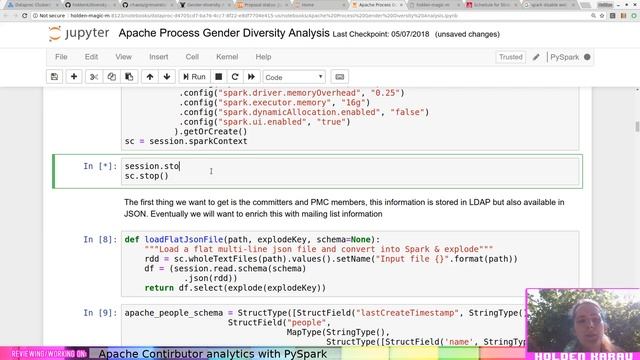Run the current cell
The image size is (640, 360).
(x=194, y=77)
